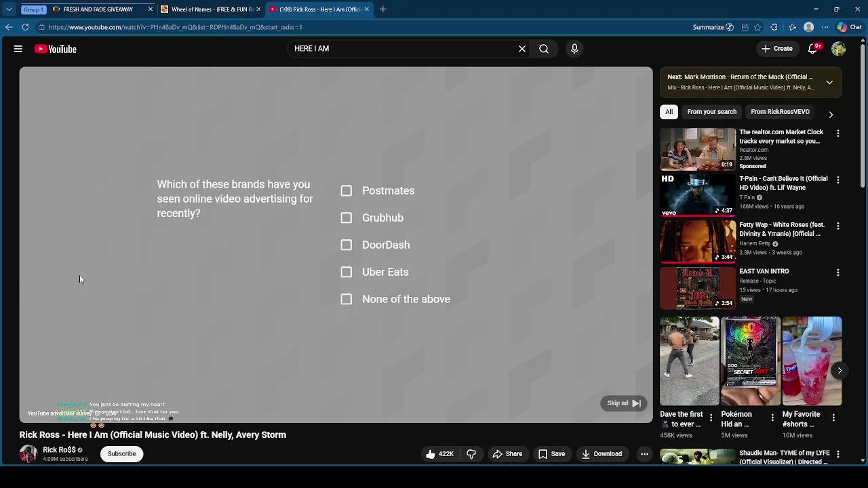Go to the YouTube home logo
The height and width of the screenshot is (488, 868).
56,49
